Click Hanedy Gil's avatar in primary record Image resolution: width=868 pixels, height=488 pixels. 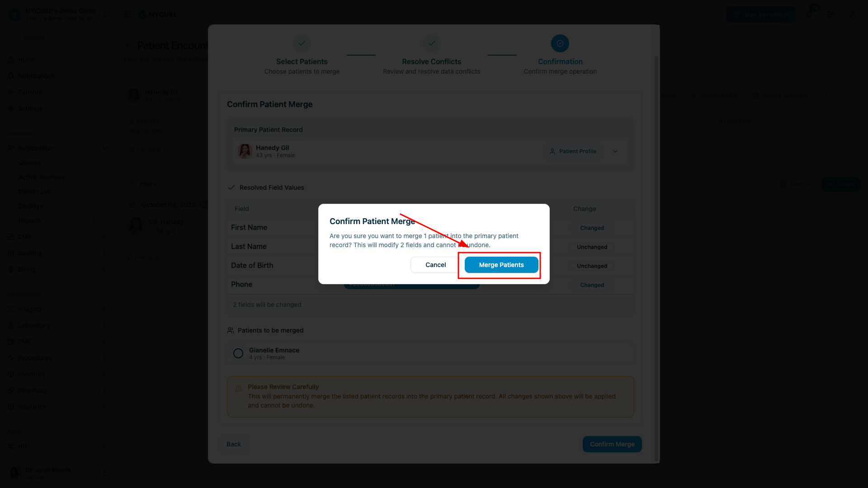click(x=245, y=151)
